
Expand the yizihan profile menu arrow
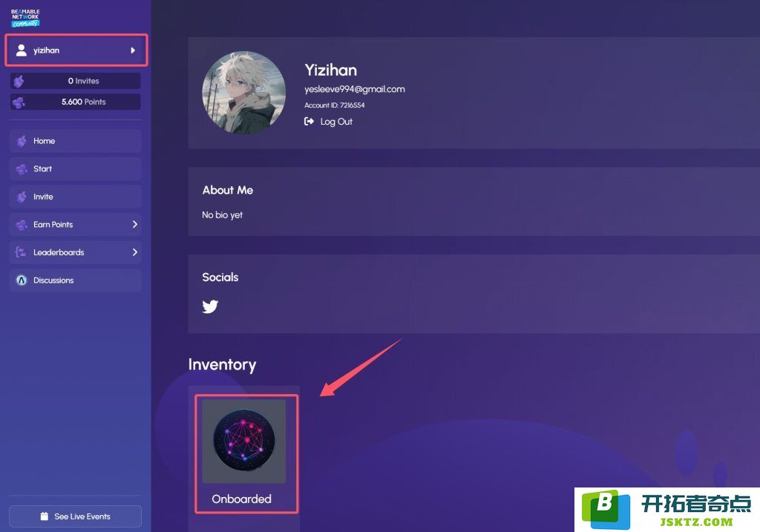(133, 50)
